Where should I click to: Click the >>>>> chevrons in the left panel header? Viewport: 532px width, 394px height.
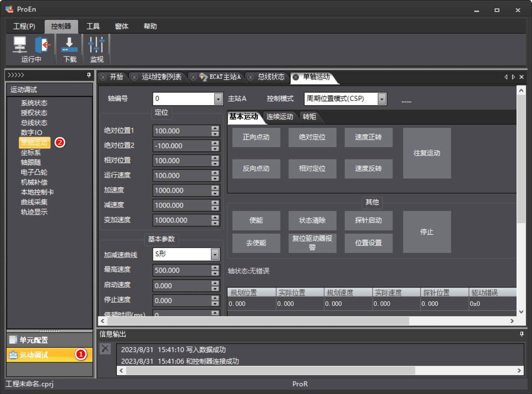[x=16, y=75]
